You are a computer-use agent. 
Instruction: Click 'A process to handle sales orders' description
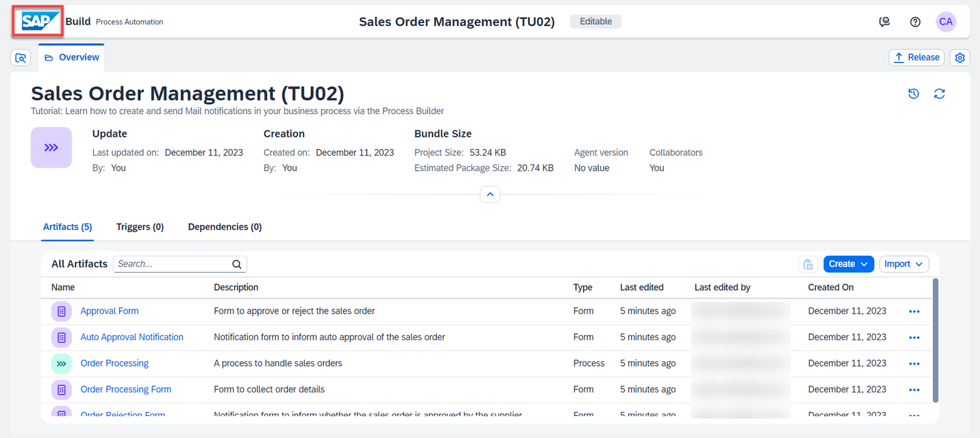tap(278, 363)
